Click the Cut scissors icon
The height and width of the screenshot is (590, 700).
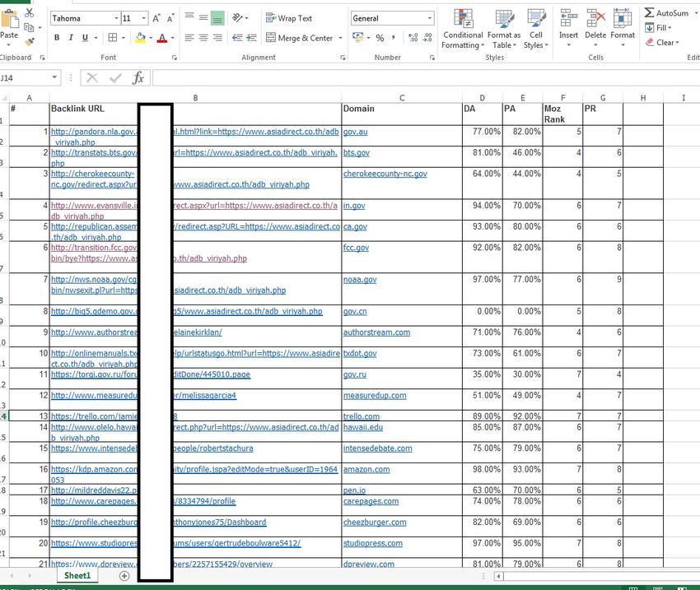(x=30, y=13)
